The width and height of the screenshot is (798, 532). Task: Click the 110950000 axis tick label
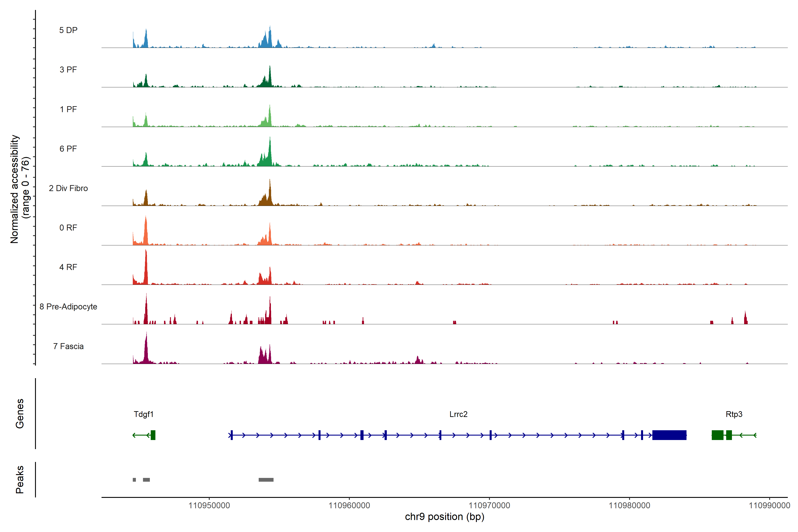coord(209,506)
